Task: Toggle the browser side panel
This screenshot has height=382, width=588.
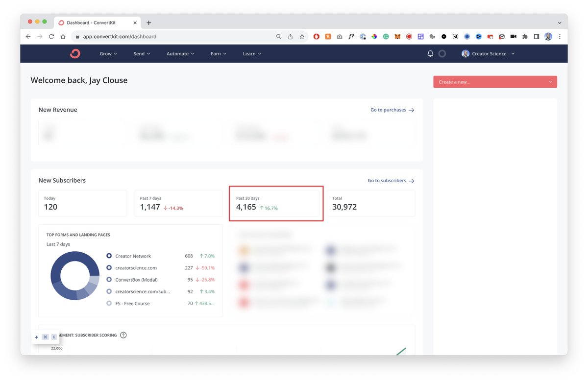Action: 537,37
